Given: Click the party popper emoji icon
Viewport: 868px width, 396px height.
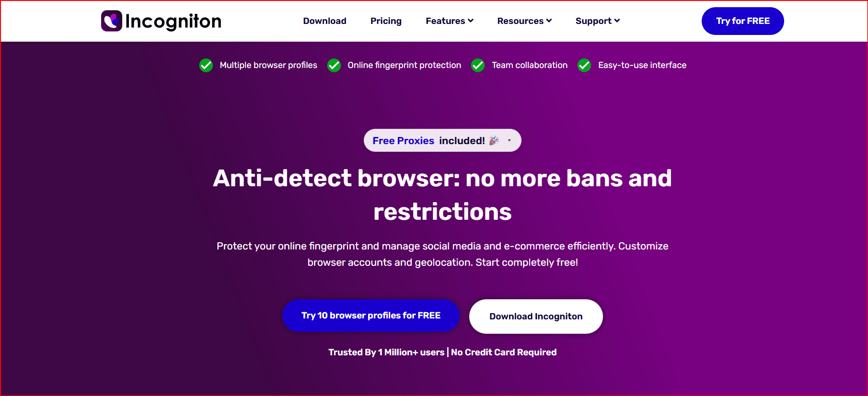Looking at the screenshot, I should click(494, 140).
